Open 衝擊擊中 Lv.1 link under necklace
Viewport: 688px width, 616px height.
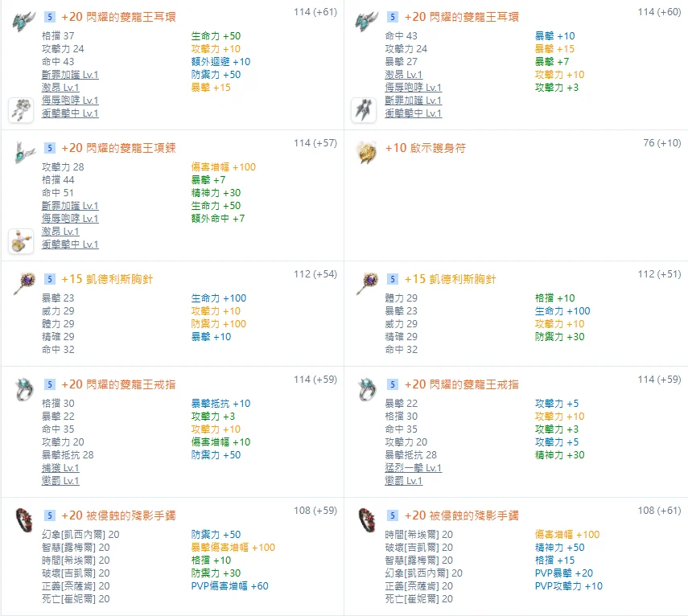[70, 244]
